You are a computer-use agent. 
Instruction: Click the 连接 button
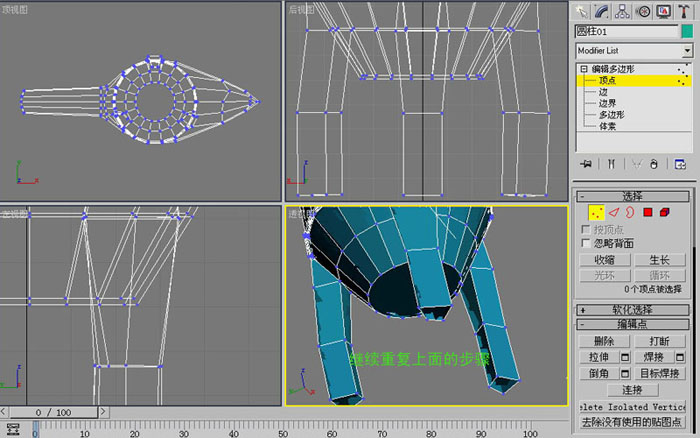pos(632,390)
